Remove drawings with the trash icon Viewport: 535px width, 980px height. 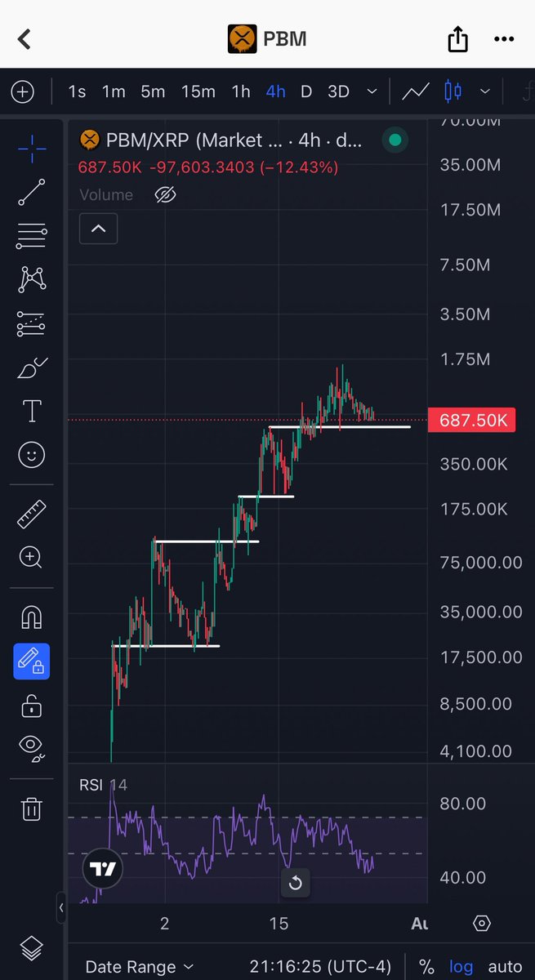pos(31,809)
